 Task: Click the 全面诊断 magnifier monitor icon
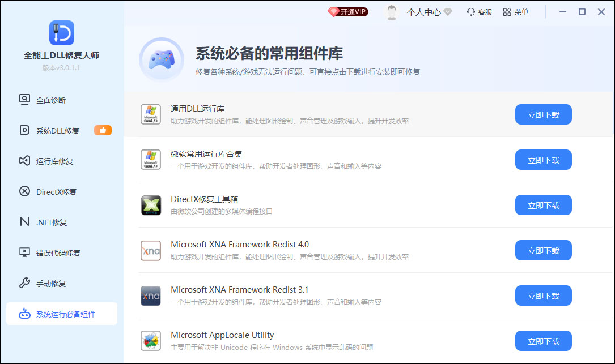coord(24,99)
